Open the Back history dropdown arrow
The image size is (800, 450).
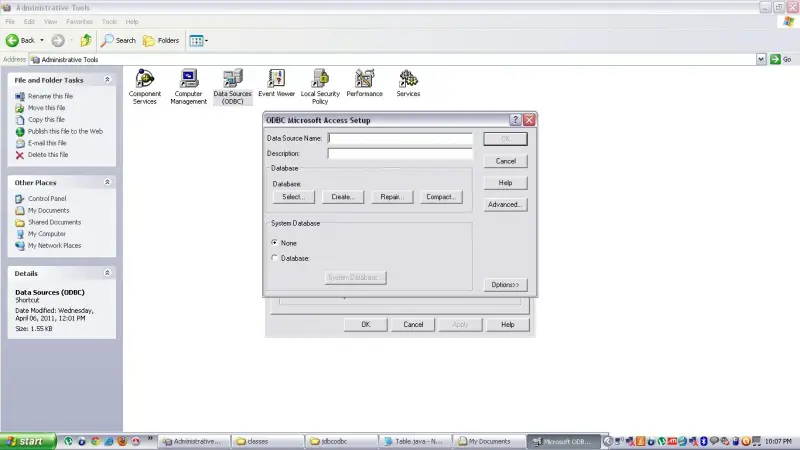click(x=42, y=40)
